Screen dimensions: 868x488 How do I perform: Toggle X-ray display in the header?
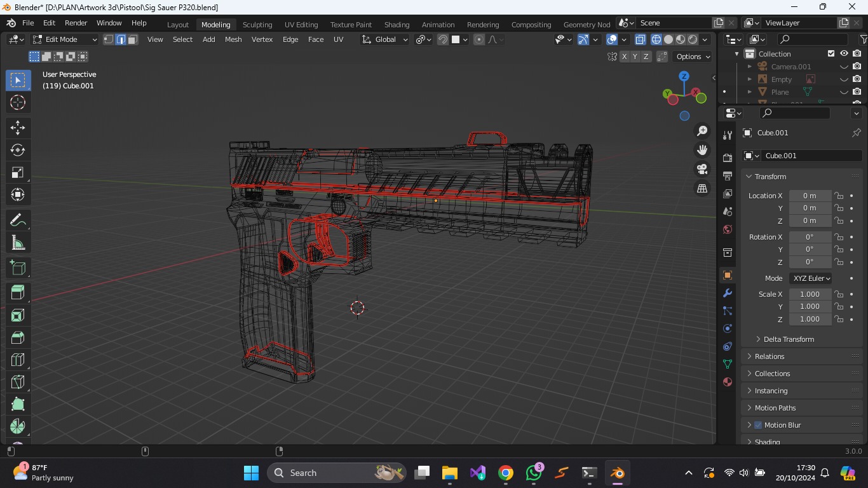click(640, 39)
